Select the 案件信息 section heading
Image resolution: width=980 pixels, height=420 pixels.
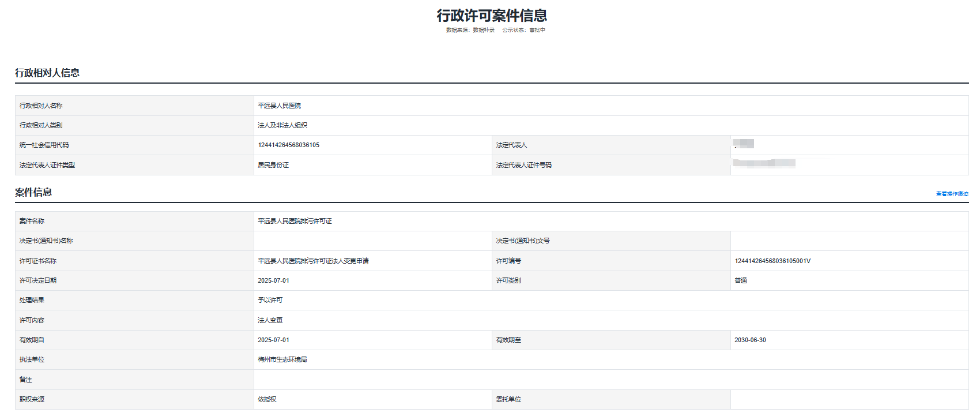(x=33, y=192)
